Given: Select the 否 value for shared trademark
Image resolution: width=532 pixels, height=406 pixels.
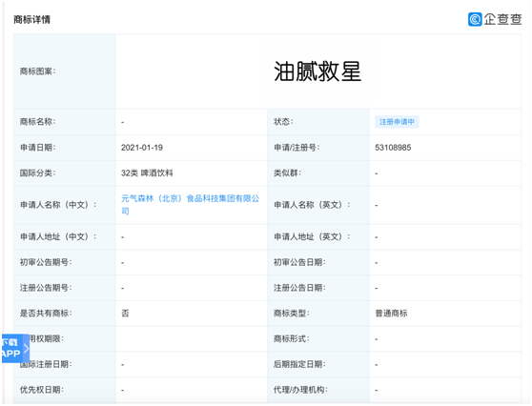Looking at the screenshot, I should [125, 313].
